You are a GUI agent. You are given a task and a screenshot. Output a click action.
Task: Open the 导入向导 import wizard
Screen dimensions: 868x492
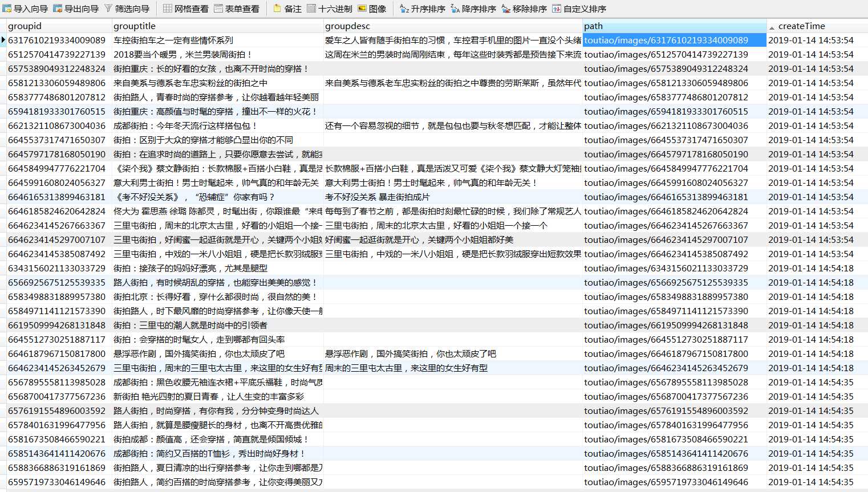coord(26,9)
